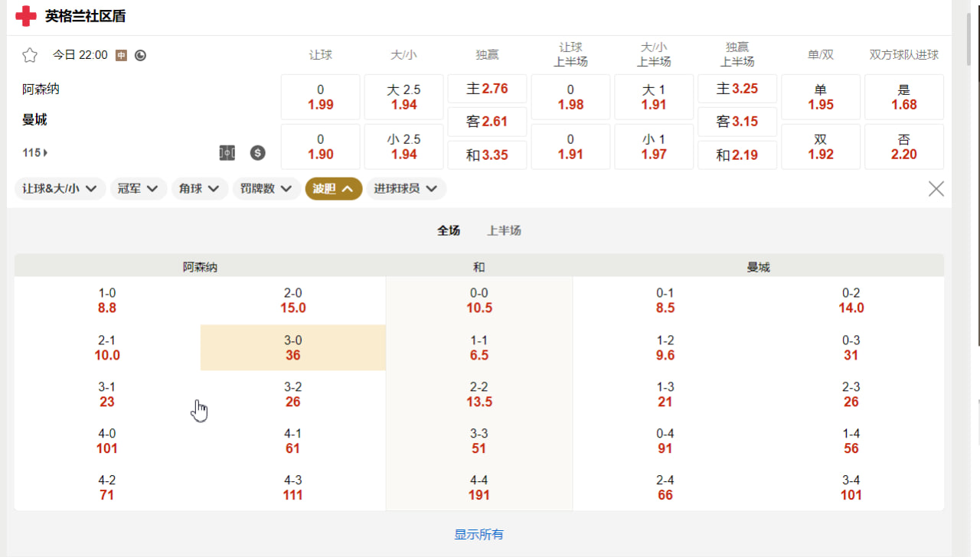
Task: Pick draw 和 3.35
Action: pos(487,155)
